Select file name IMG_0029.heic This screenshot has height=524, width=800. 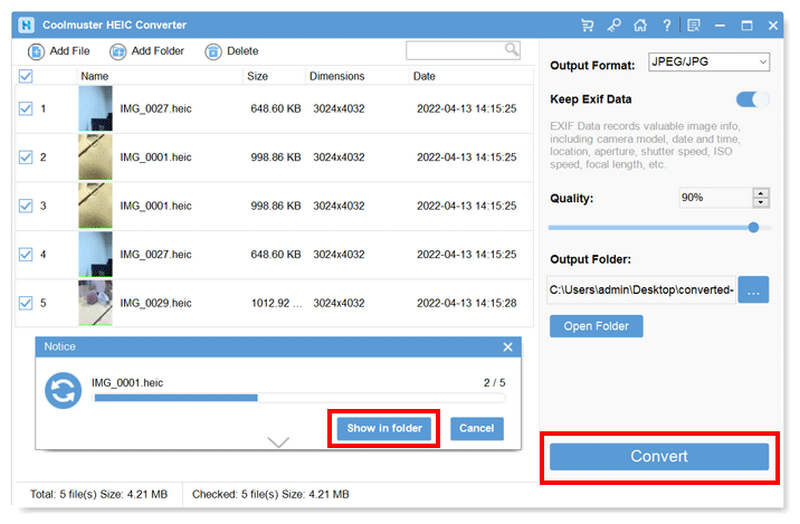[156, 303]
